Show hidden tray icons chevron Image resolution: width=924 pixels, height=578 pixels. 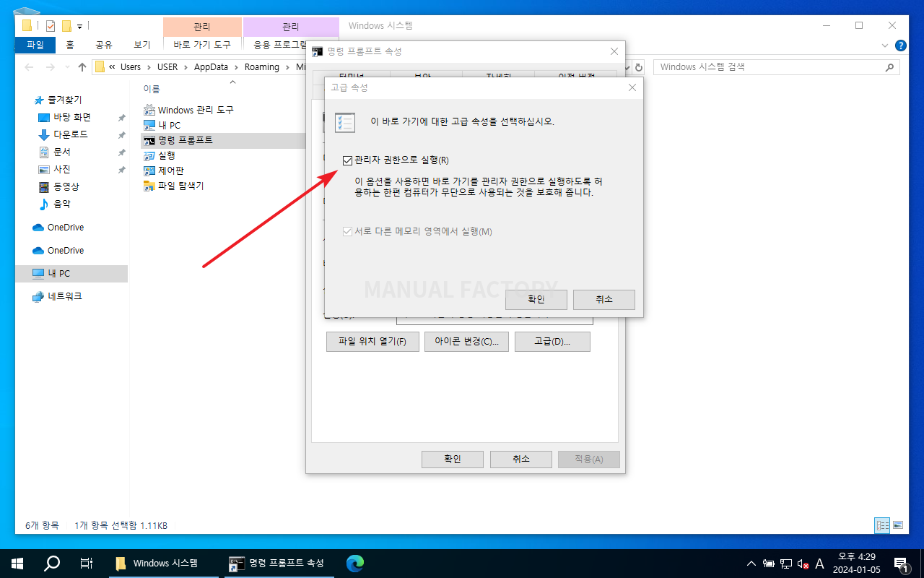click(x=751, y=564)
